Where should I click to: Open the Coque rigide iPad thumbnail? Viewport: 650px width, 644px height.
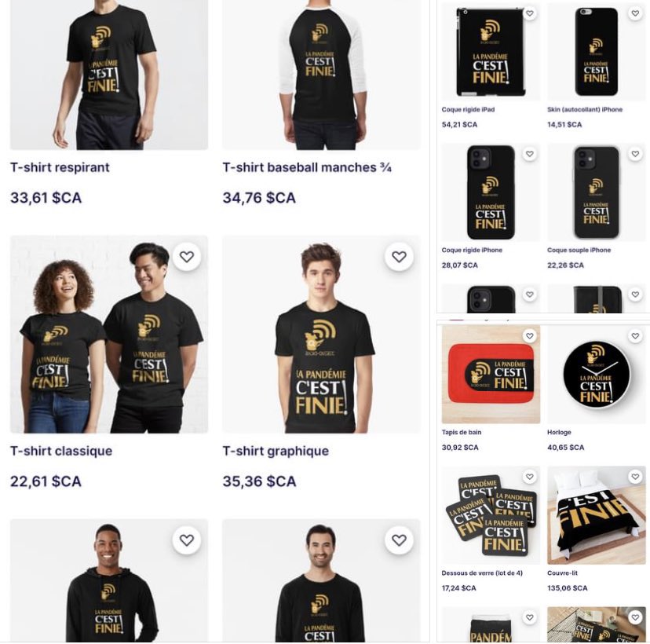point(491,51)
